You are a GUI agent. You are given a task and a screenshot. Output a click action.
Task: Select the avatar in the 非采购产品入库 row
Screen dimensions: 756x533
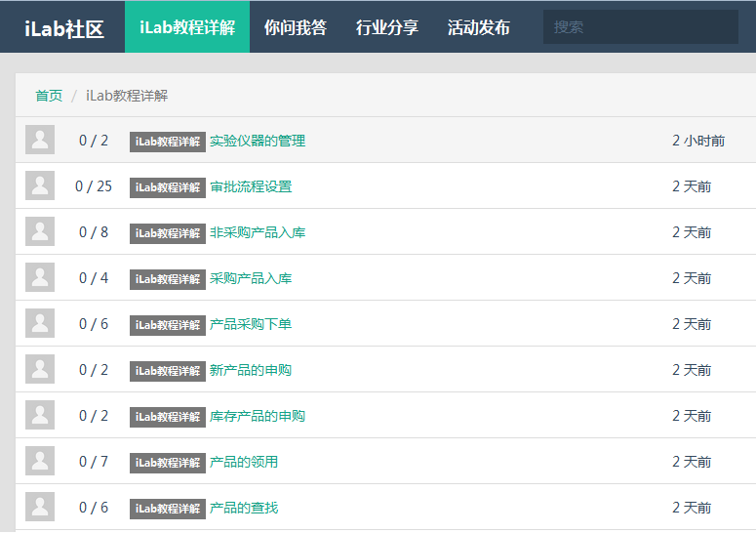(40, 232)
